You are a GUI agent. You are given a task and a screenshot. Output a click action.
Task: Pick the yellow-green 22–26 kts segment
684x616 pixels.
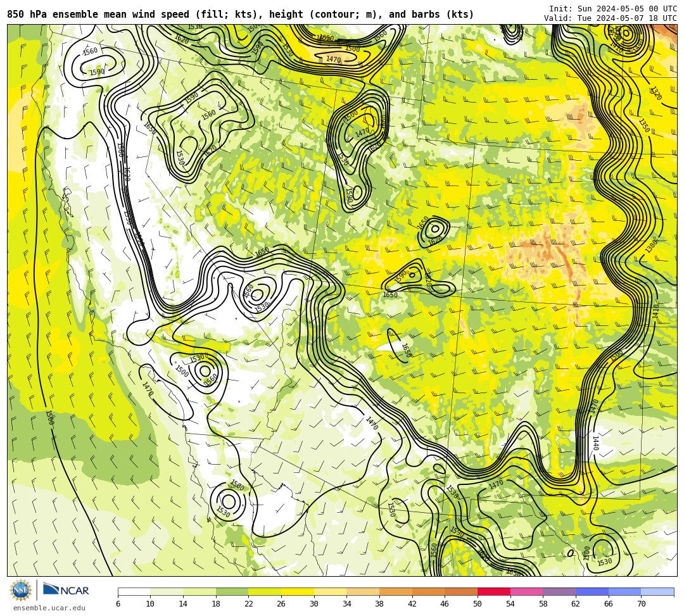pos(265,591)
